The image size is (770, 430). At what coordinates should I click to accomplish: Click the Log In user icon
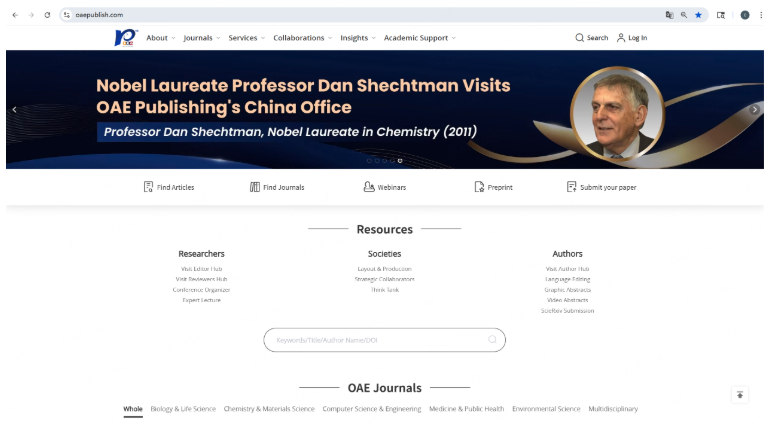tap(621, 38)
